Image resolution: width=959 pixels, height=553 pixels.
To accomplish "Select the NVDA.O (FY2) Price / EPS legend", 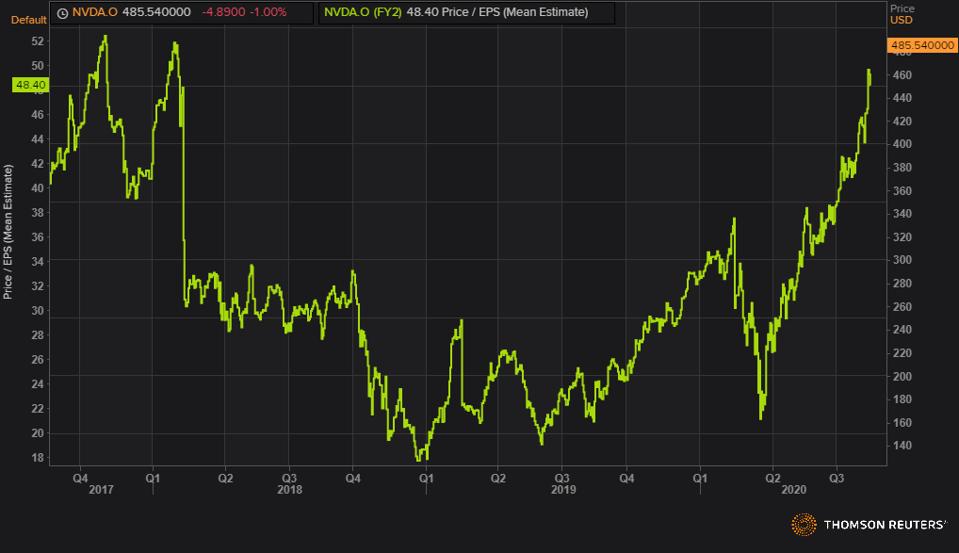I will click(467, 13).
